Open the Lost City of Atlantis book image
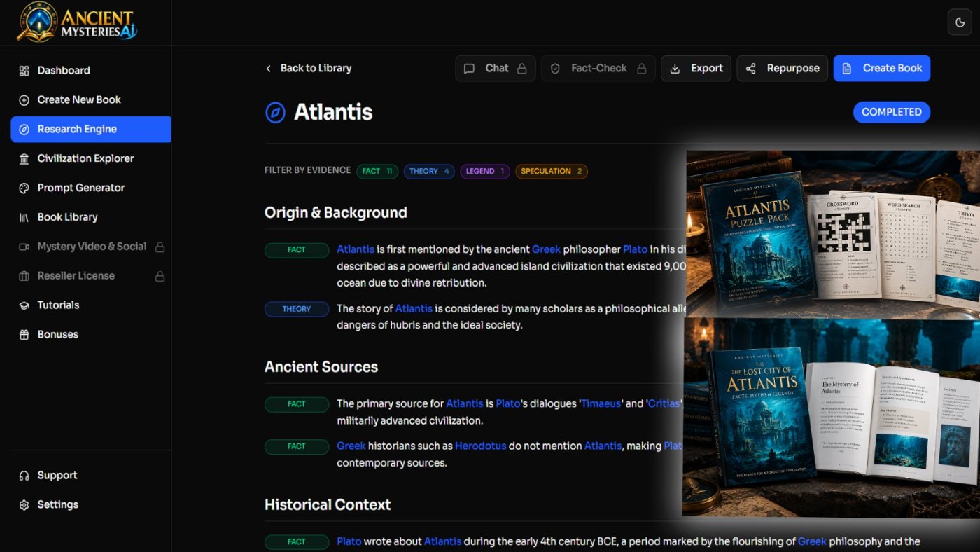The image size is (980, 552). (x=832, y=419)
